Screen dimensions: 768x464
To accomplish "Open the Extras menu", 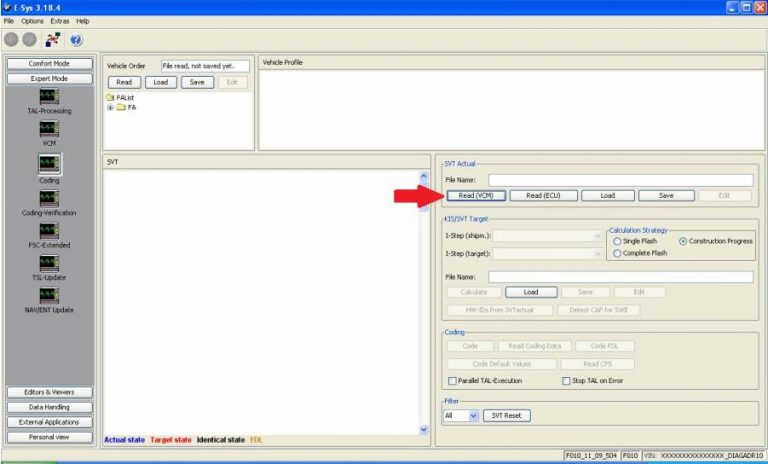I will 60,21.
